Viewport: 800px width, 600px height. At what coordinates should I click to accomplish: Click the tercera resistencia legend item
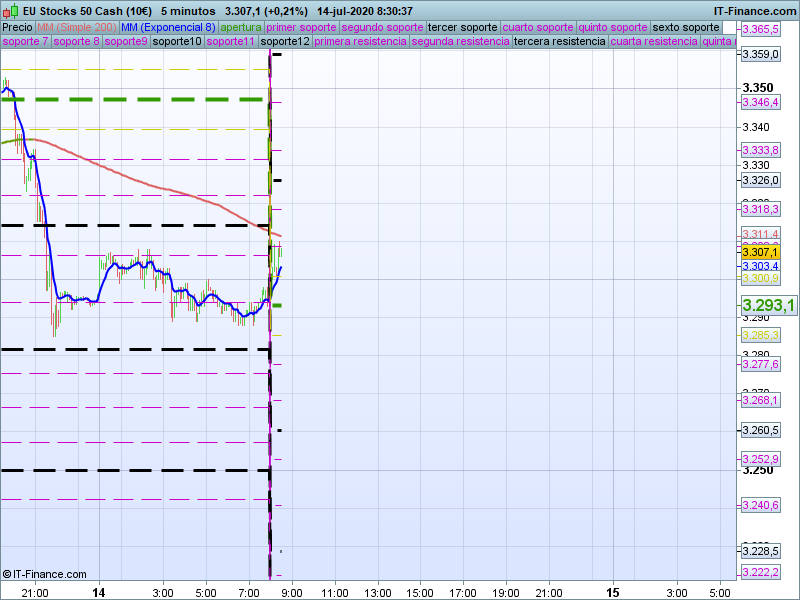(559, 42)
